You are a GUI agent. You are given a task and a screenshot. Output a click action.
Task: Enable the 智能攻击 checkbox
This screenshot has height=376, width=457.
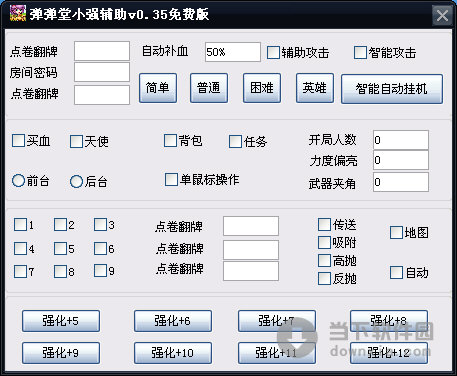coord(360,53)
